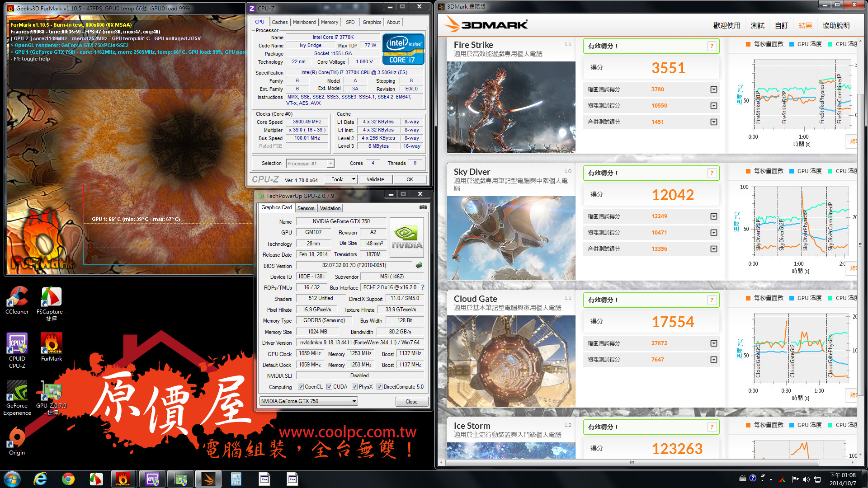Screen dimensions: 868x488
Task: Toggle the DirectCompute 5.0 checkbox
Action: [x=380, y=387]
